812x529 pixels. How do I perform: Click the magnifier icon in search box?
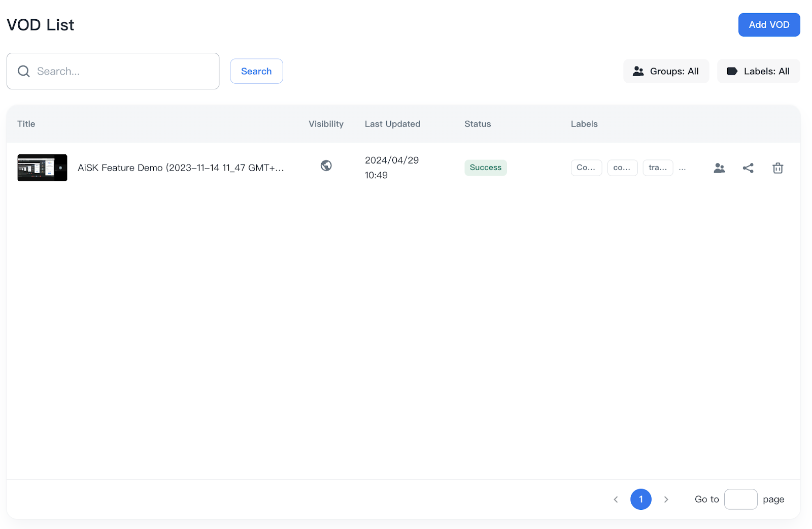coord(24,71)
